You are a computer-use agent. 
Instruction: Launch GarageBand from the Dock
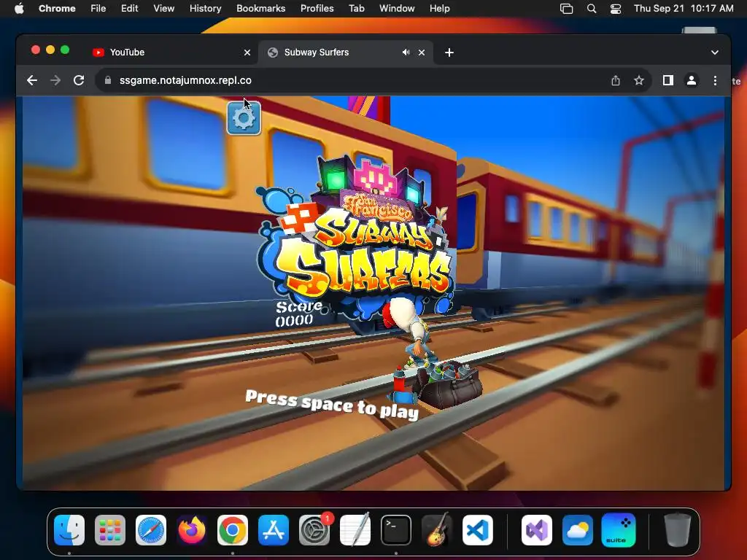(x=437, y=530)
